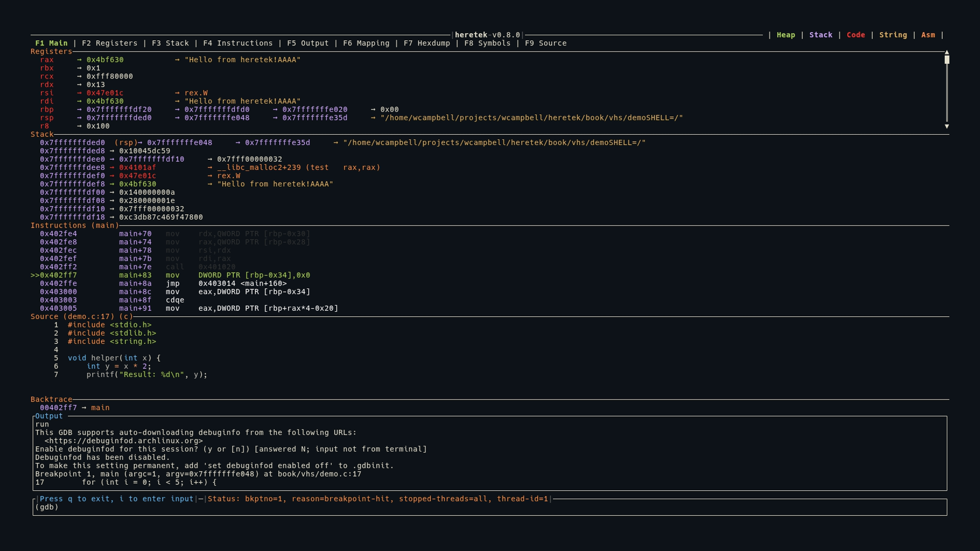Click the Stack legend label

(821, 35)
